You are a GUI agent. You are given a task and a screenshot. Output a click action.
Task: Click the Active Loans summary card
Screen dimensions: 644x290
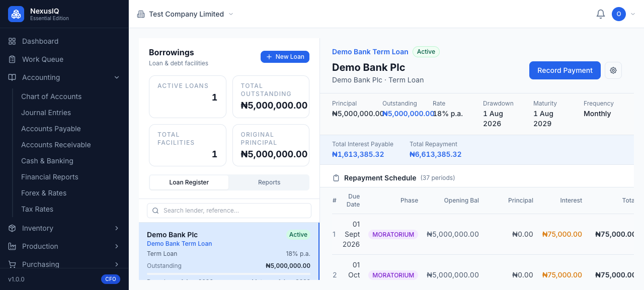[x=188, y=97]
